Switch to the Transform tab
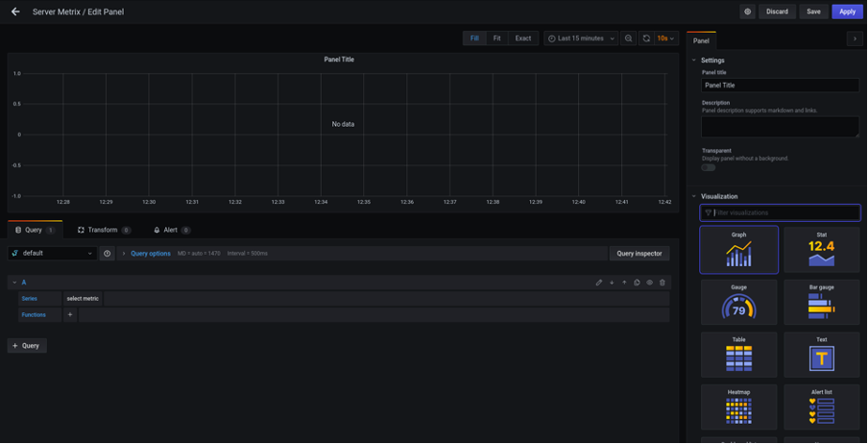 tap(104, 230)
